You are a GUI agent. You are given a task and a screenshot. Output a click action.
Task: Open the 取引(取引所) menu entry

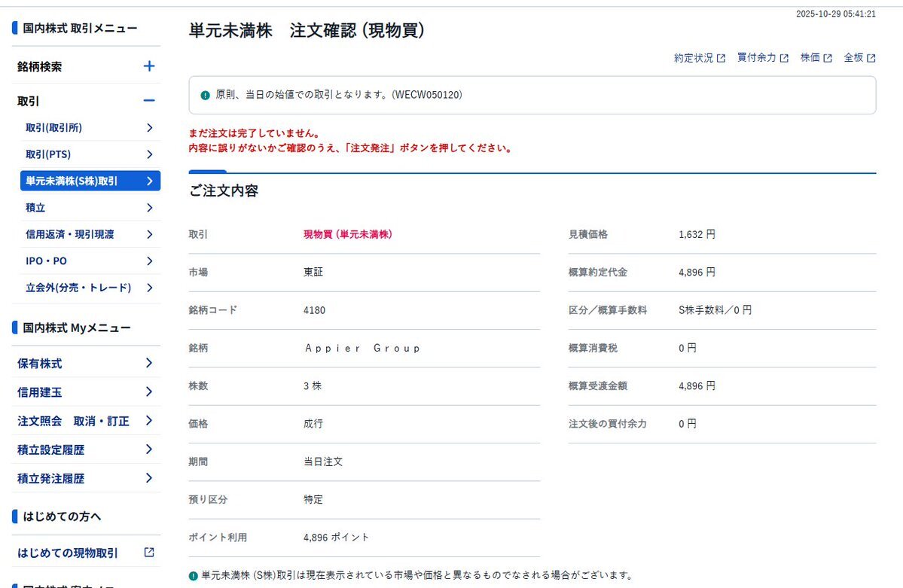(83, 128)
